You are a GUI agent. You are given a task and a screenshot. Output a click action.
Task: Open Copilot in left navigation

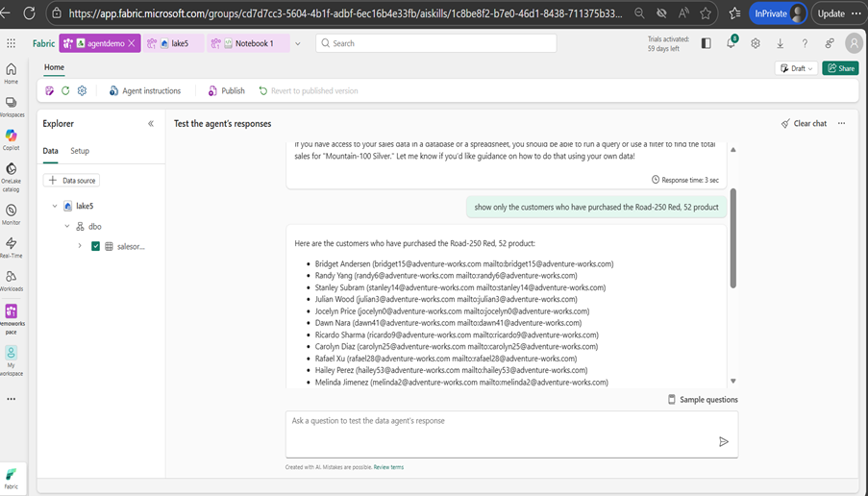tap(12, 139)
